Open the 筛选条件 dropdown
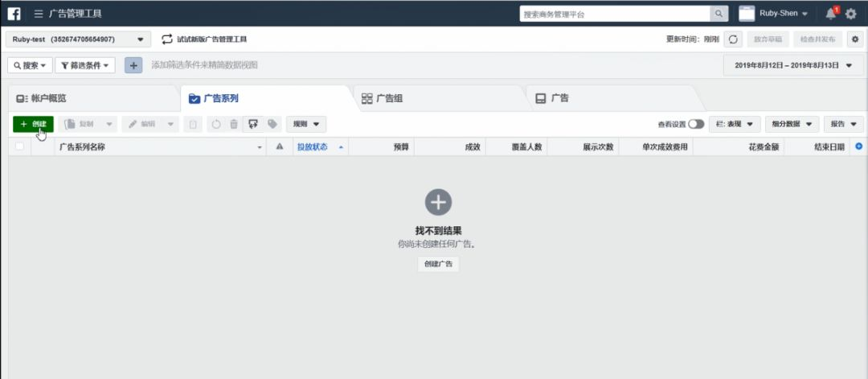Image resolution: width=868 pixels, height=379 pixels. point(84,65)
